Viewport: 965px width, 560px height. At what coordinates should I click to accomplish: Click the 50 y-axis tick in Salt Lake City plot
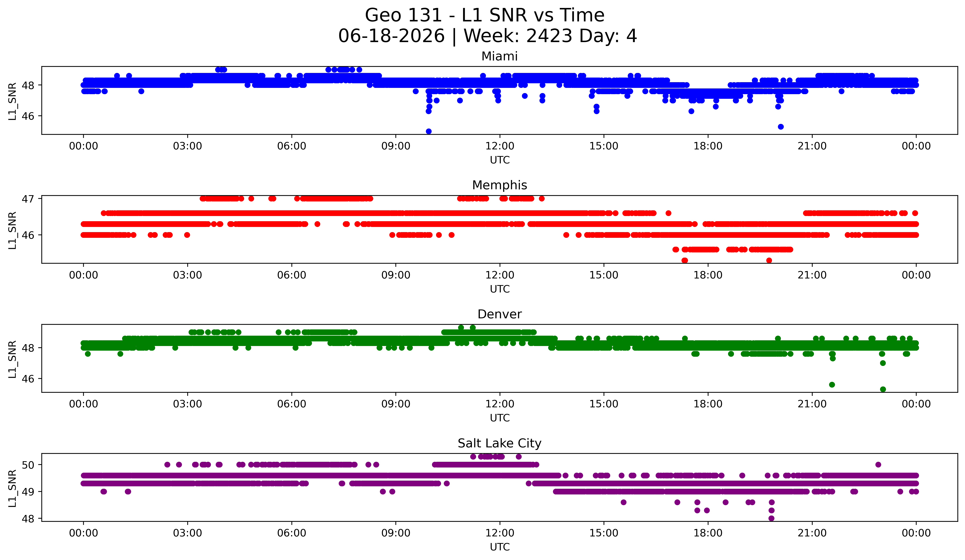pyautogui.click(x=28, y=465)
